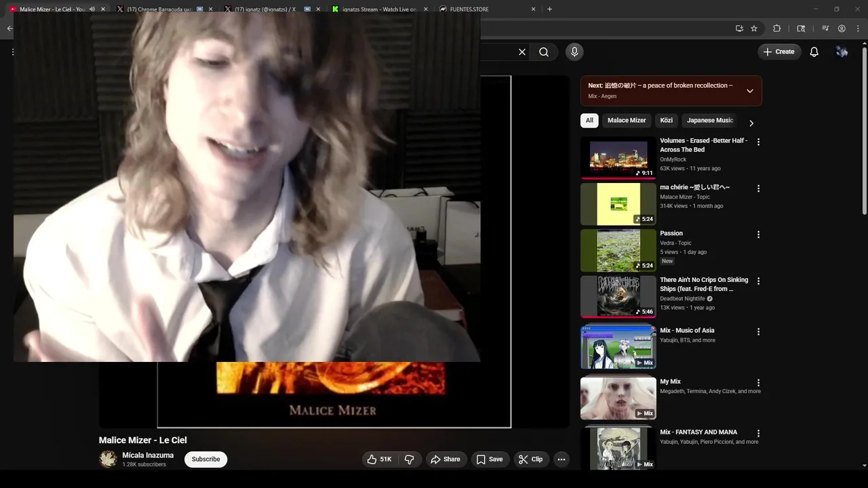Close the FUENTES.STORE tab

(533, 9)
